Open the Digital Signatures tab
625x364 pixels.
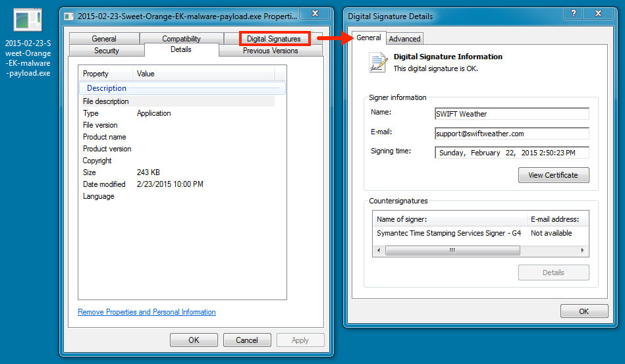click(273, 39)
